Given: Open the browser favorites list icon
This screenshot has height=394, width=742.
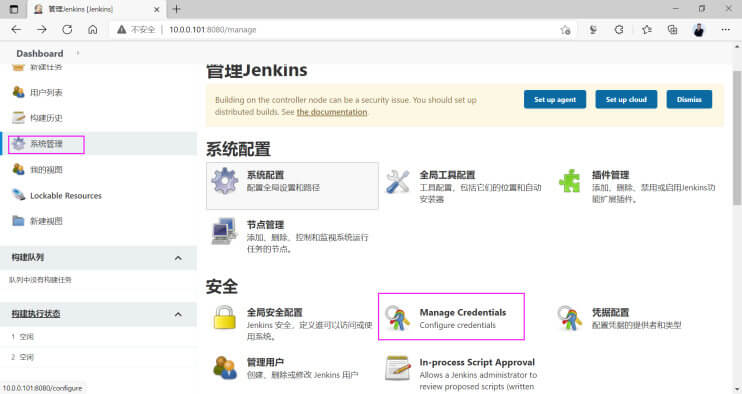Looking at the screenshot, I should pos(646,30).
